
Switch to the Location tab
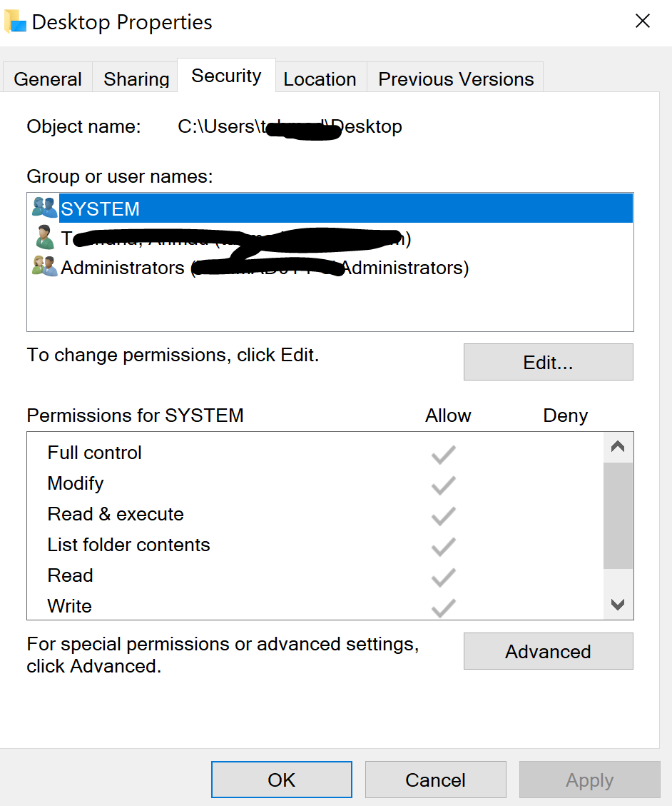coord(320,79)
